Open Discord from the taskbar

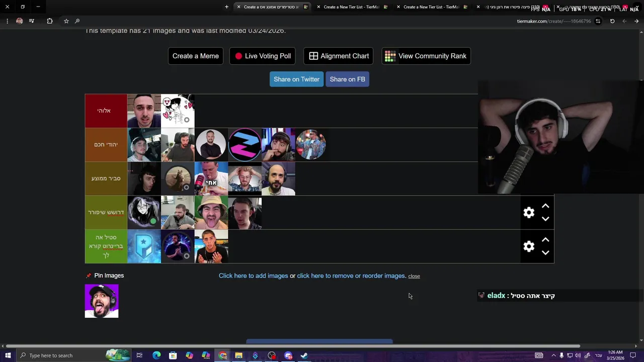pyautogui.click(x=288, y=355)
